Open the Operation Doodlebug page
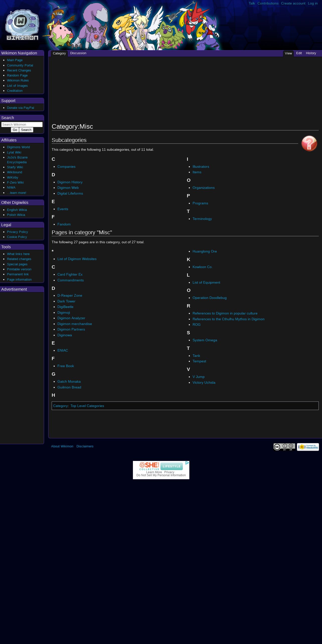Screen dimensions: 322x644 [210, 298]
